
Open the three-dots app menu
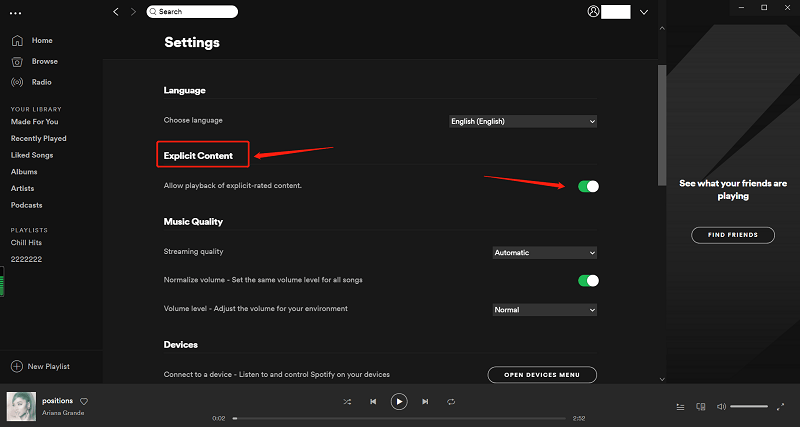pyautogui.click(x=16, y=13)
